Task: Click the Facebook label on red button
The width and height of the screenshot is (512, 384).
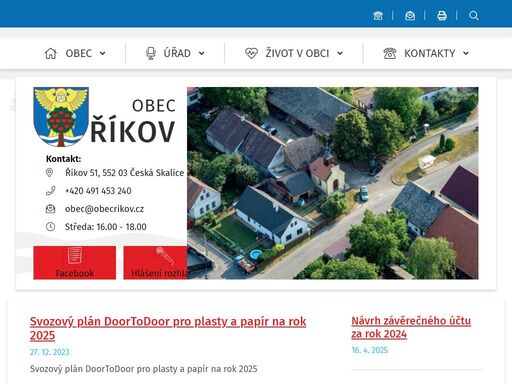Action: tap(75, 273)
